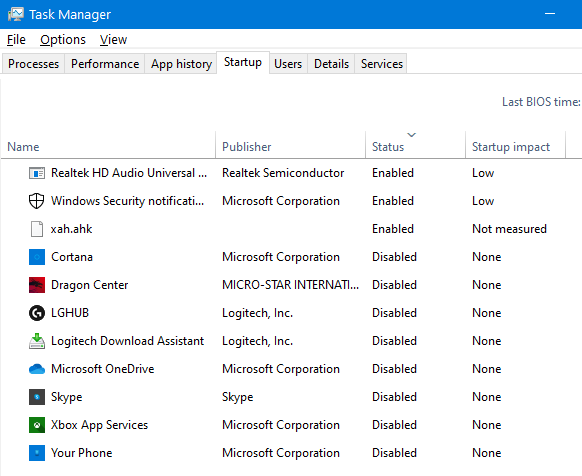Open the View menu

(x=113, y=40)
